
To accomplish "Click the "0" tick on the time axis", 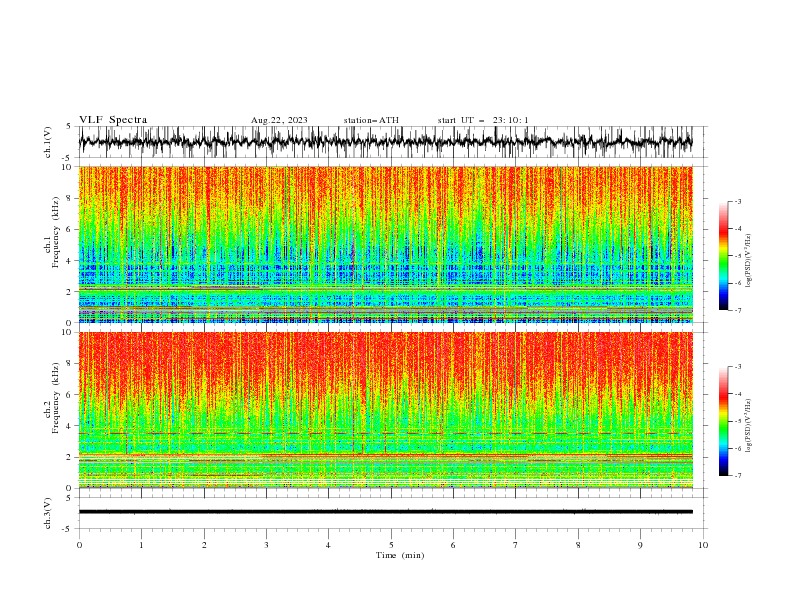I will pos(79,545).
